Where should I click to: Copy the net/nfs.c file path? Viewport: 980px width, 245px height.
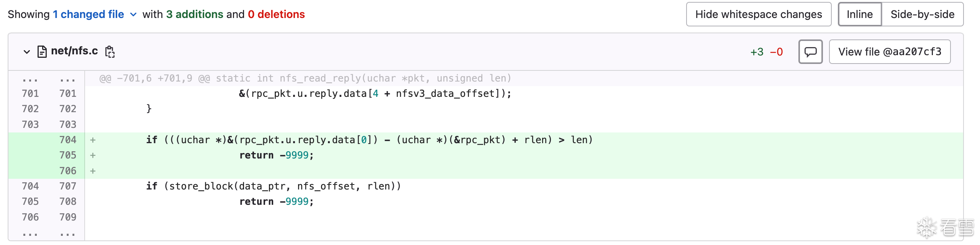(110, 52)
